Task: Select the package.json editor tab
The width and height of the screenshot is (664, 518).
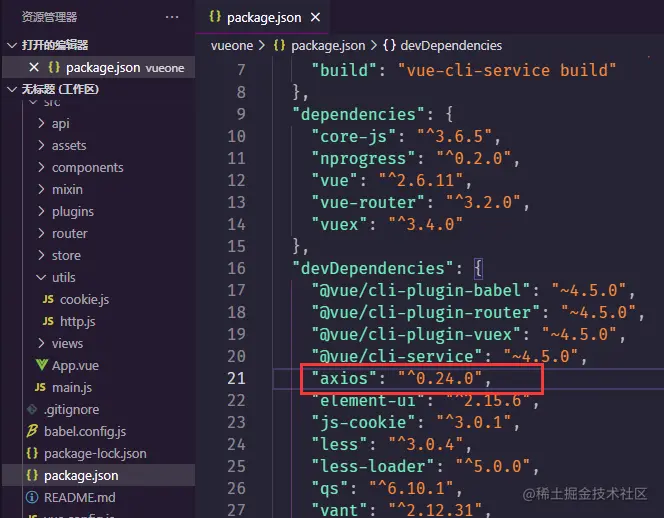Action: [x=262, y=17]
